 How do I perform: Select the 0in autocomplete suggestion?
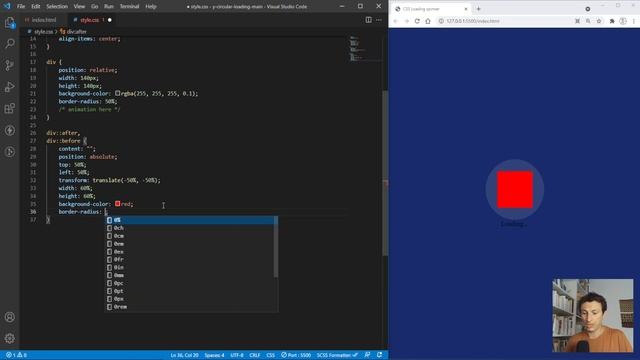(190, 267)
